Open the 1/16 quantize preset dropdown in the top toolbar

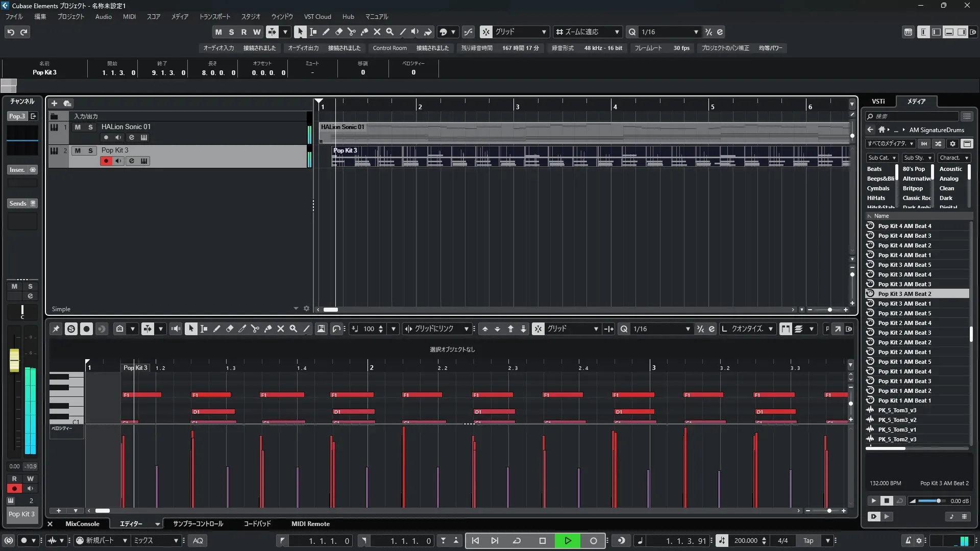click(x=696, y=32)
